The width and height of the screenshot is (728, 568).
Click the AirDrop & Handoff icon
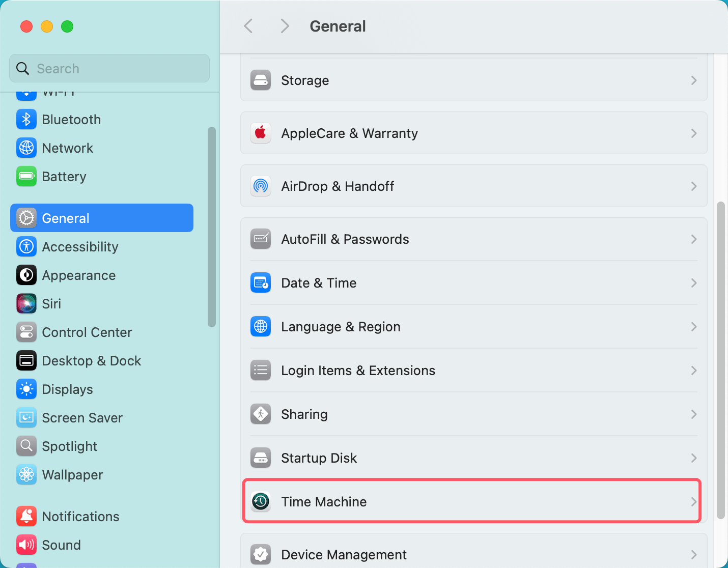pyautogui.click(x=260, y=186)
